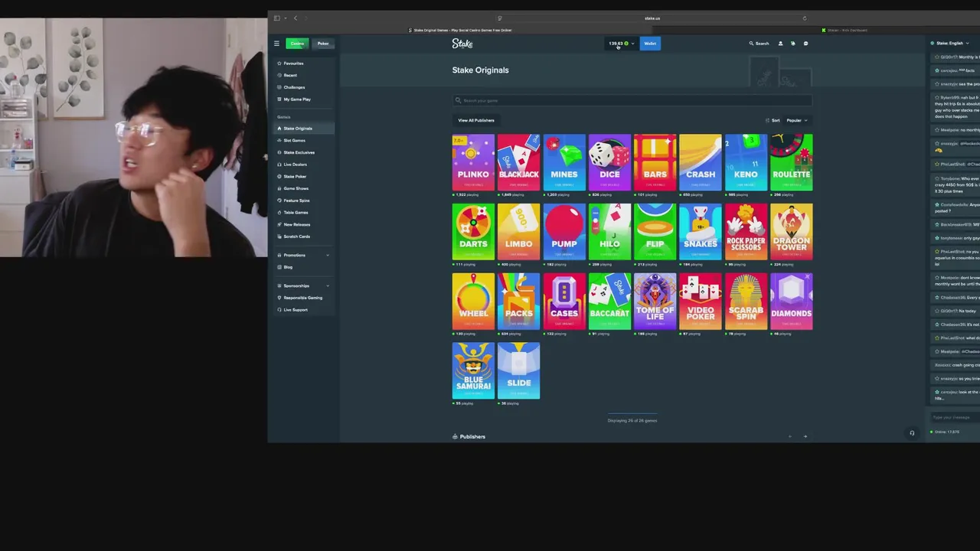Open Scratch Cards category
The image size is (980, 551).
[296, 236]
